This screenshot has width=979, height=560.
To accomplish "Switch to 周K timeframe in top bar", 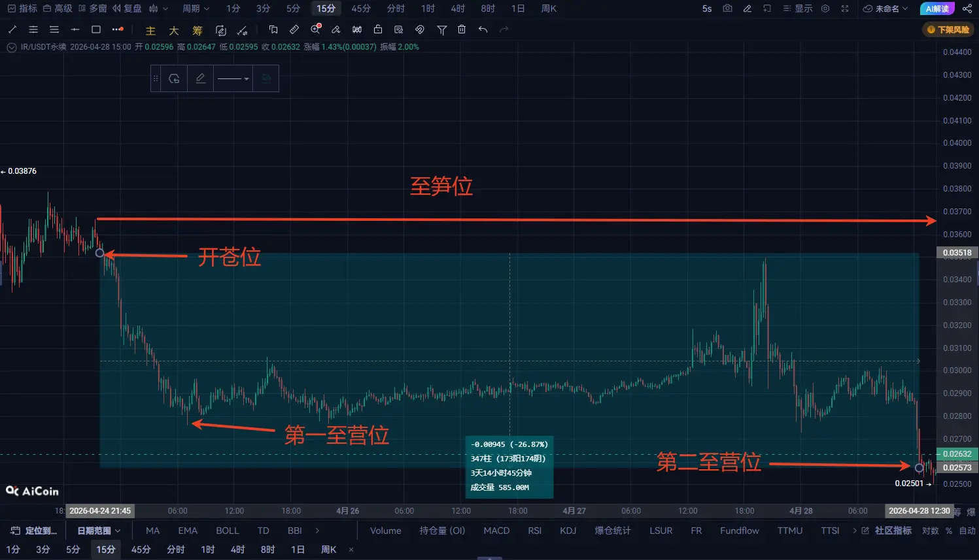I will (x=549, y=8).
